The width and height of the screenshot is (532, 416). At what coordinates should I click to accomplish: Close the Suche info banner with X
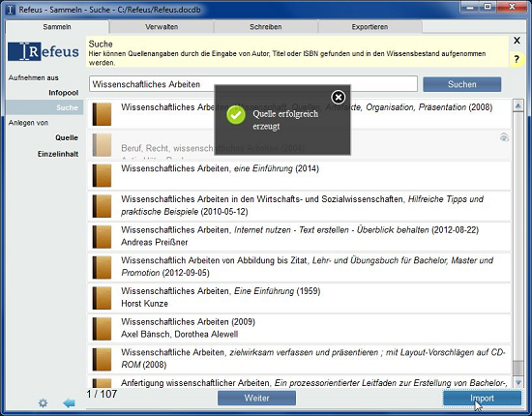[x=517, y=41]
